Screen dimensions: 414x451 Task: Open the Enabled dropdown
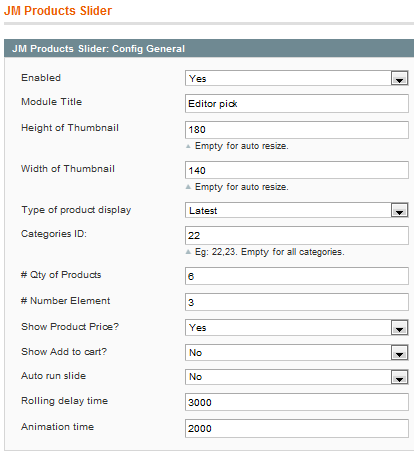[297, 78]
